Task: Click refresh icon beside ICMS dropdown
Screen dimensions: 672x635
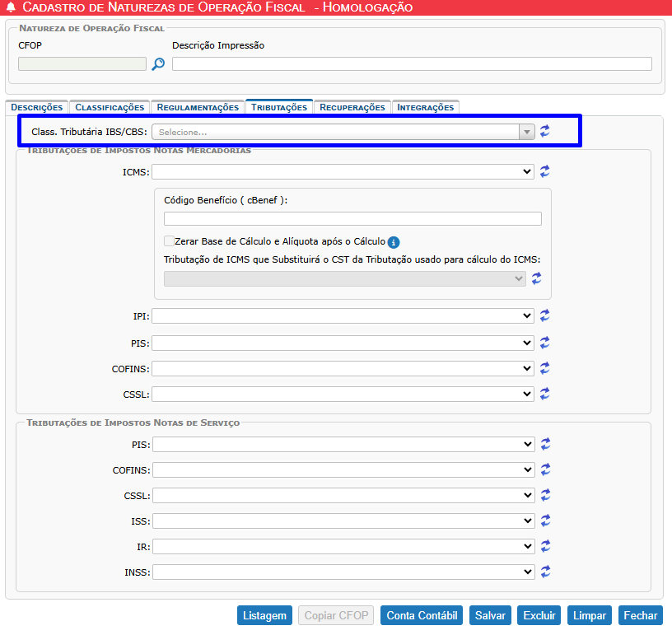Action: 545,171
